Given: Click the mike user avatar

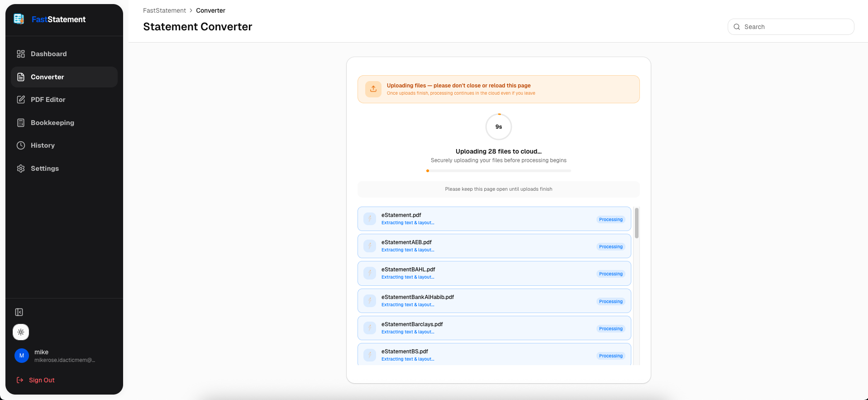Looking at the screenshot, I should (x=22, y=356).
